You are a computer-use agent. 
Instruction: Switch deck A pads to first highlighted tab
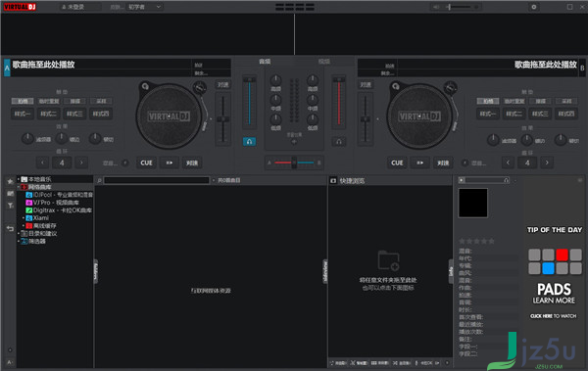(x=23, y=101)
